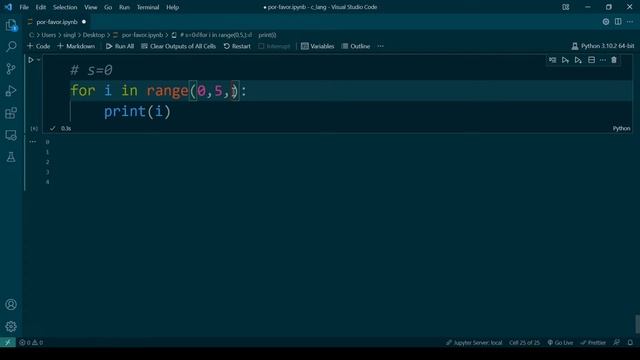The width and height of the screenshot is (640, 360).
Task: Open the Terminal menu
Action: [148, 7]
